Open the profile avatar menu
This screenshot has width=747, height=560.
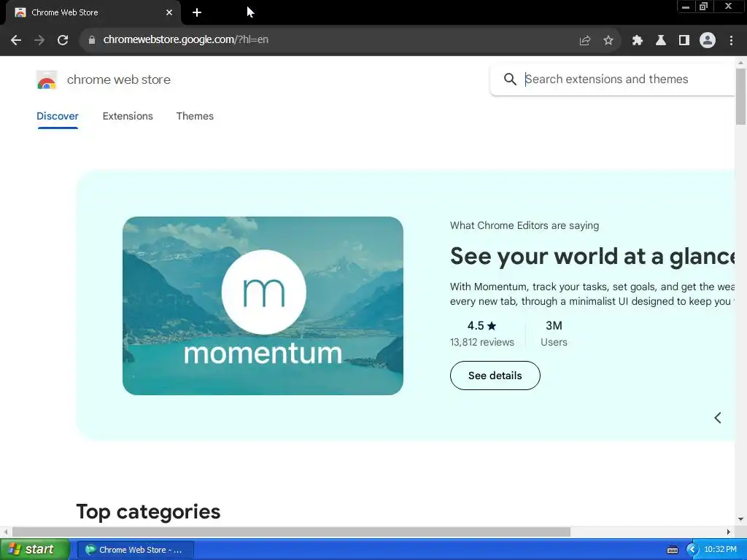click(708, 41)
